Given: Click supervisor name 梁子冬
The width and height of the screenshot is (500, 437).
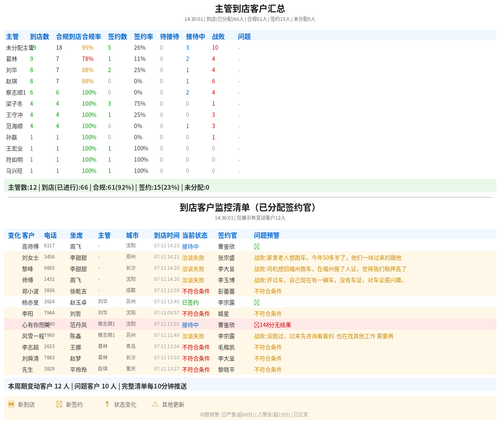Looking at the screenshot, I should click(14, 104).
